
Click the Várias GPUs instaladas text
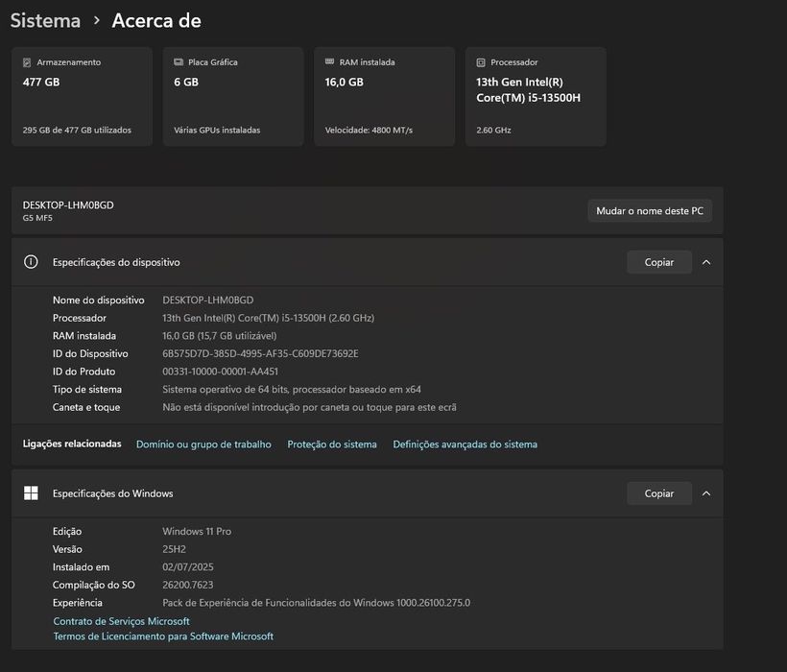[217, 130]
